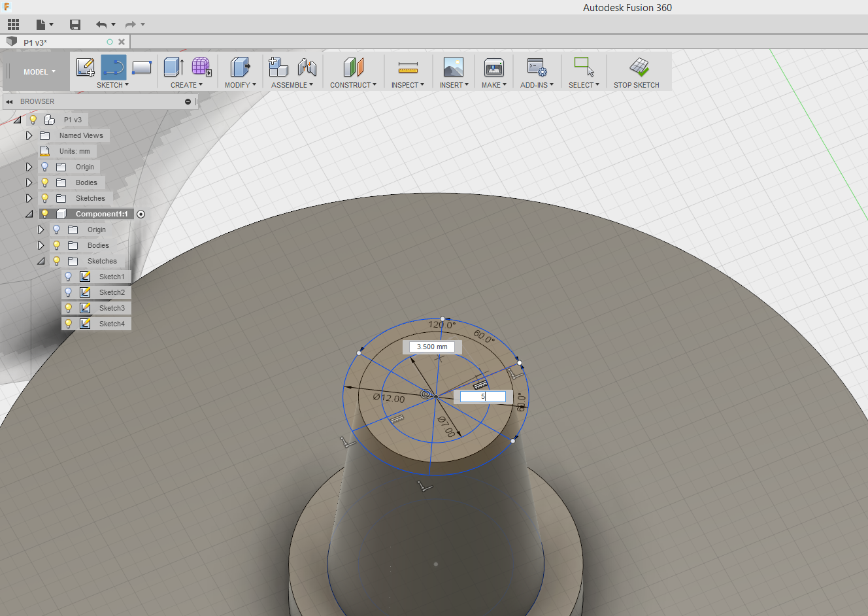Click the 3.500 mm dimension field
Image resolution: width=868 pixels, height=616 pixels.
(432, 347)
